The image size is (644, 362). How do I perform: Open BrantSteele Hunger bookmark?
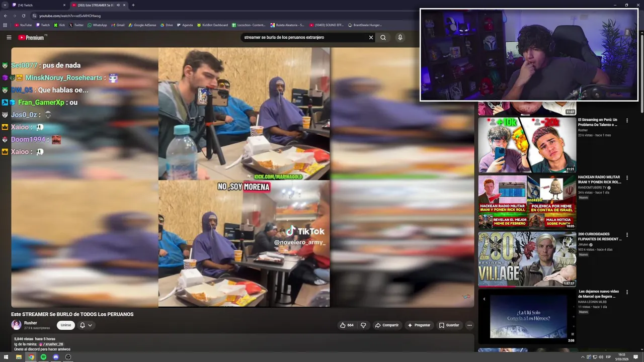click(x=364, y=25)
